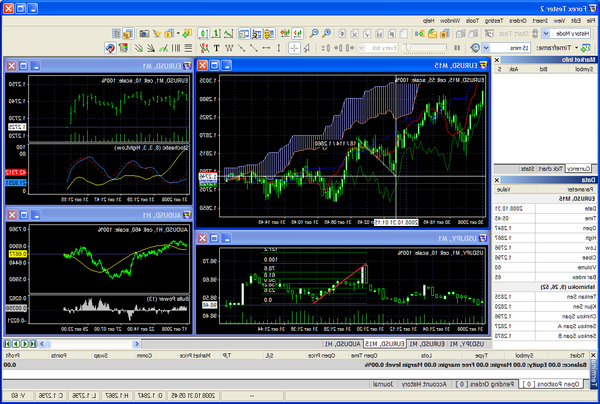Close the Data panel
Image resolution: width=600 pixels, height=404 pixels.
coord(497,180)
